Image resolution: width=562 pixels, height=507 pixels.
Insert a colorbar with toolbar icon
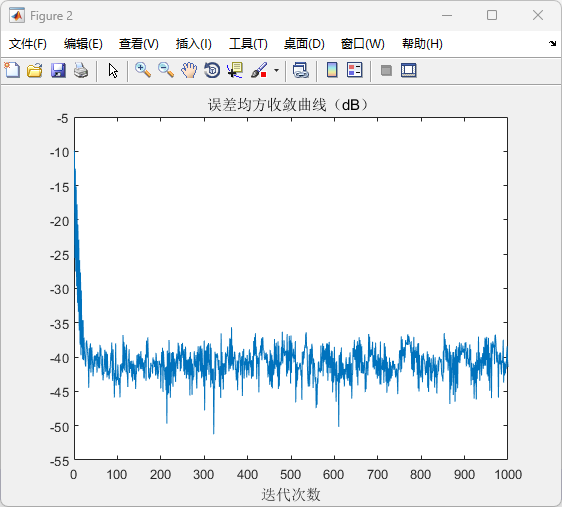[x=332, y=70]
